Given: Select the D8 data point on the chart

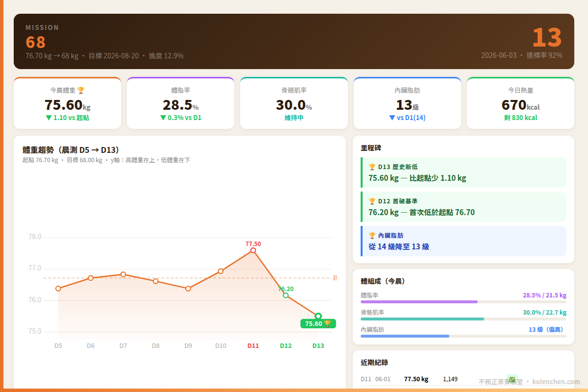Looking at the screenshot, I should [156, 281].
